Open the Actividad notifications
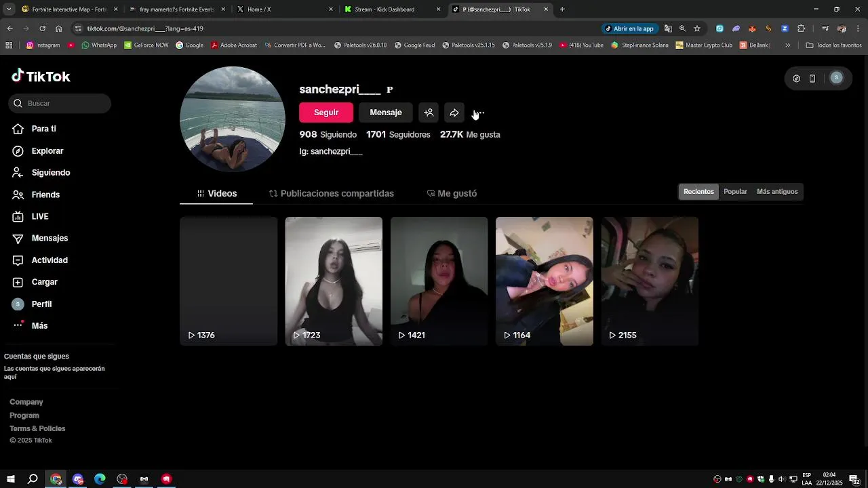868x488 pixels. click(x=50, y=260)
